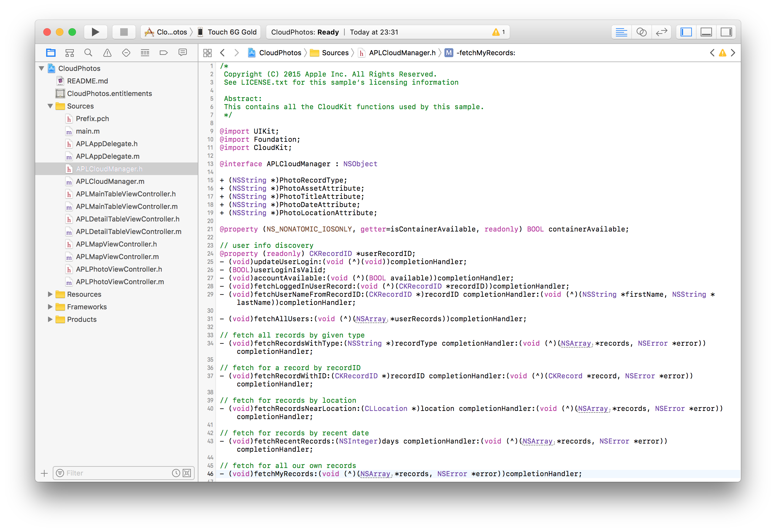Image resolution: width=776 pixels, height=532 pixels.
Task: Open CloudPhotos project crumb in jump bar
Action: tap(275, 53)
